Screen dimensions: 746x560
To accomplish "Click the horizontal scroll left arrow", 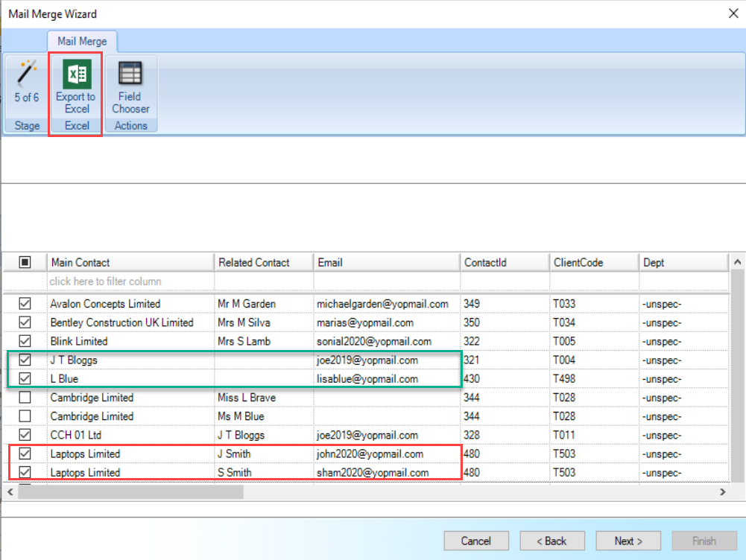I will [10, 492].
